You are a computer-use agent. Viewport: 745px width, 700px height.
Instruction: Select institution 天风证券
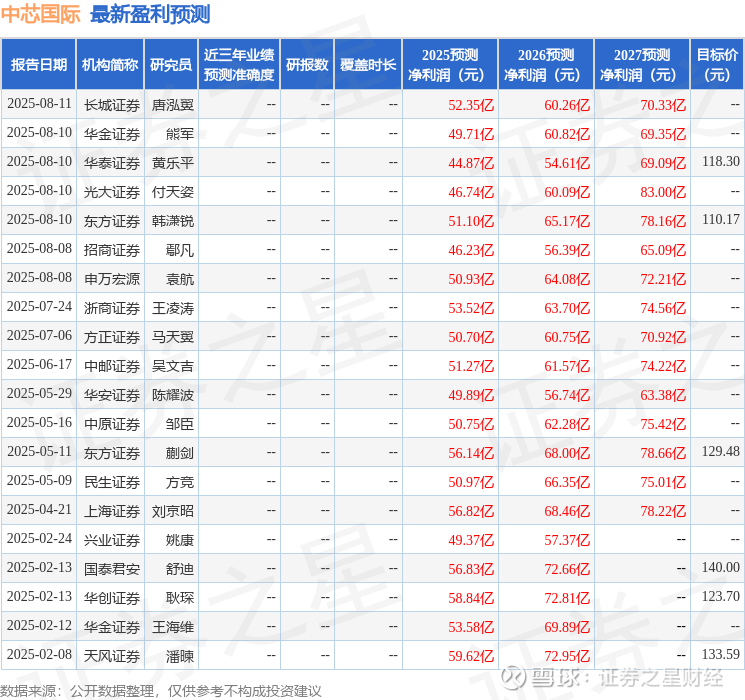[x=112, y=655]
